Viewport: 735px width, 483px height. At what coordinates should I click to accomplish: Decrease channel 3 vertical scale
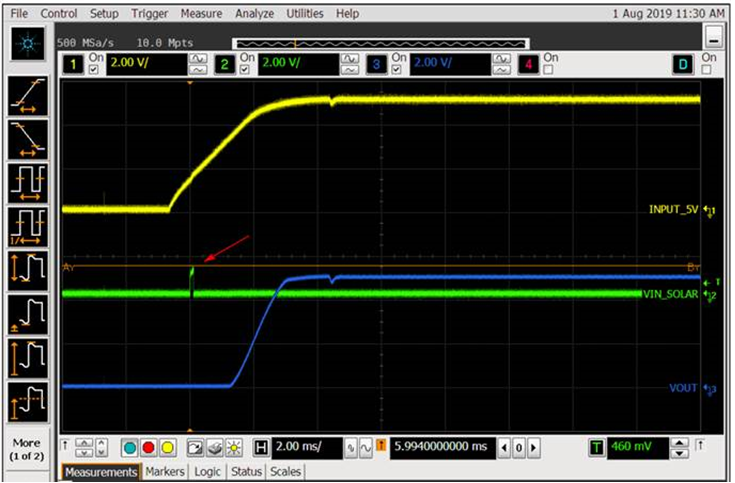[x=502, y=70]
